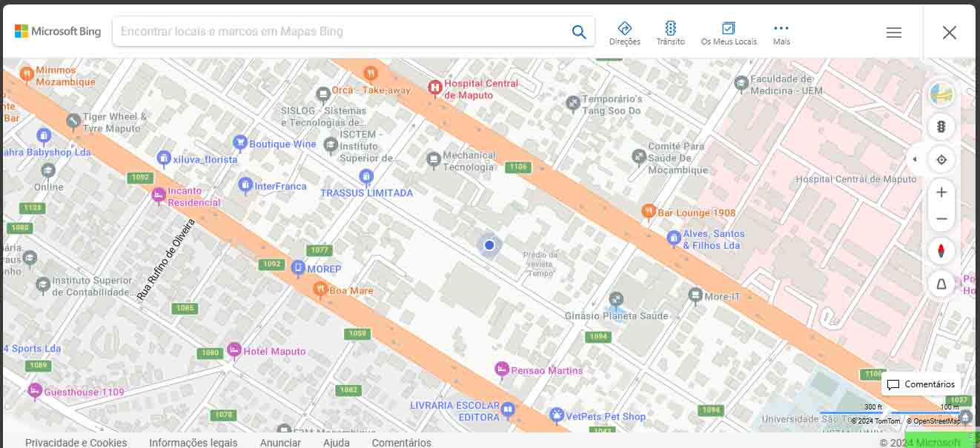Switch map style via globe thumbnail
Viewport: 980px width, 448px height.
(941, 95)
